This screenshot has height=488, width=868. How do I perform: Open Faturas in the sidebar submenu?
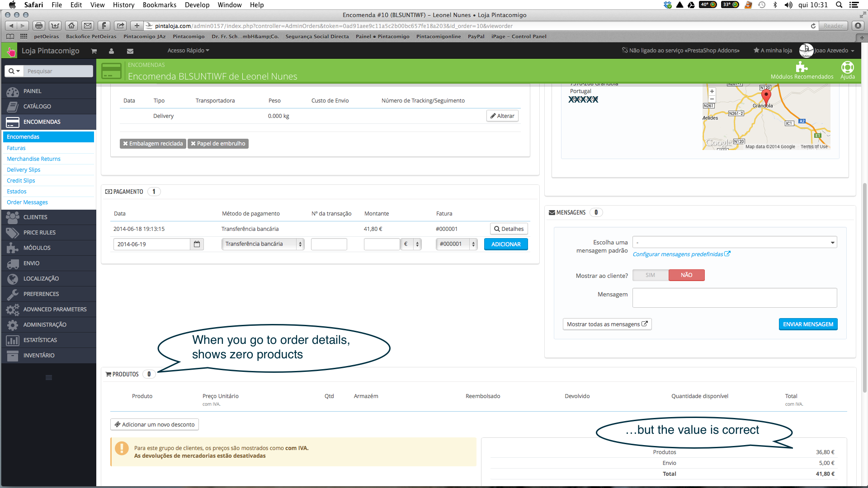click(16, 148)
